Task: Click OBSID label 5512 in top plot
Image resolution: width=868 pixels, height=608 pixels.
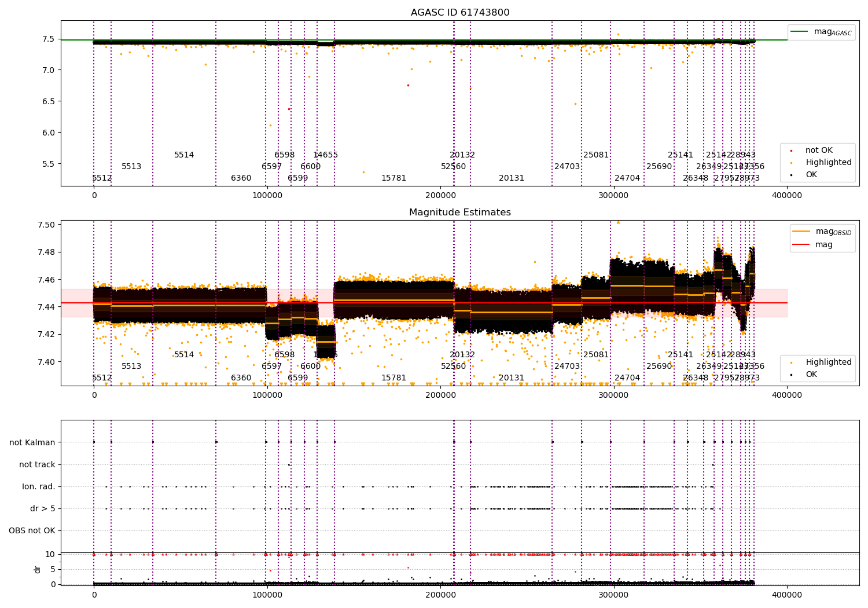Action: (x=102, y=178)
